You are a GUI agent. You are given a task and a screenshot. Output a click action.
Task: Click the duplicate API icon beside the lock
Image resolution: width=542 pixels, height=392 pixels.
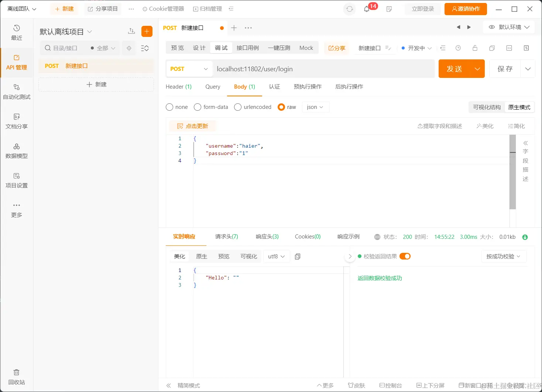pos(492,48)
